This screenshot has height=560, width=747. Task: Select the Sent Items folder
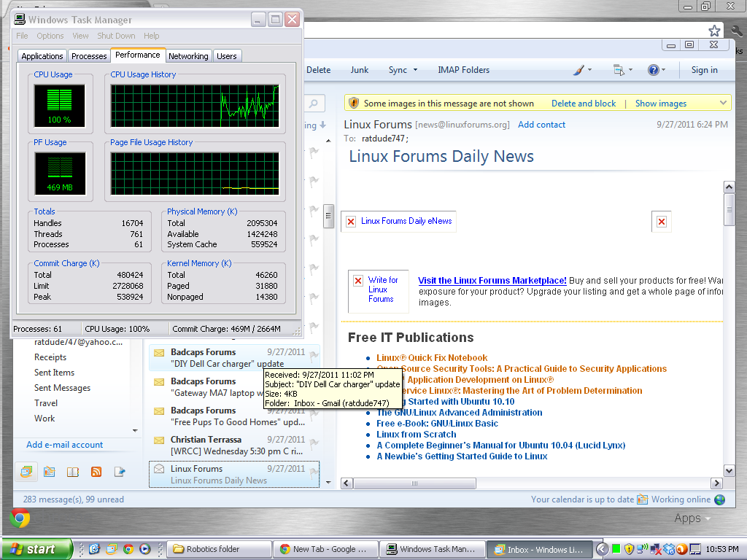(54, 373)
